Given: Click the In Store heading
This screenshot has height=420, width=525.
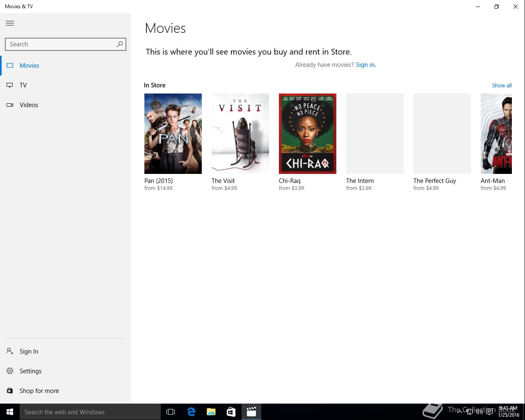Looking at the screenshot, I should 155,85.
